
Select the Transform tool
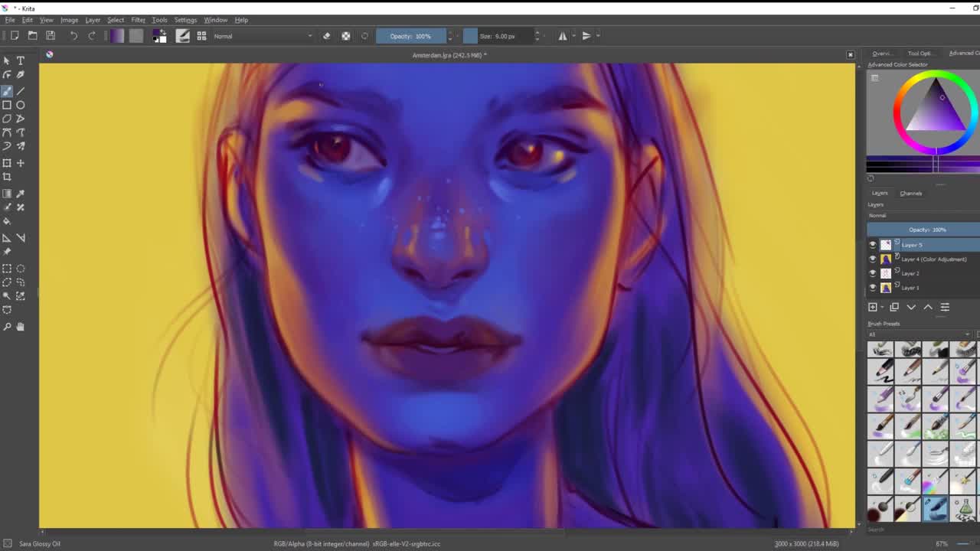7,163
